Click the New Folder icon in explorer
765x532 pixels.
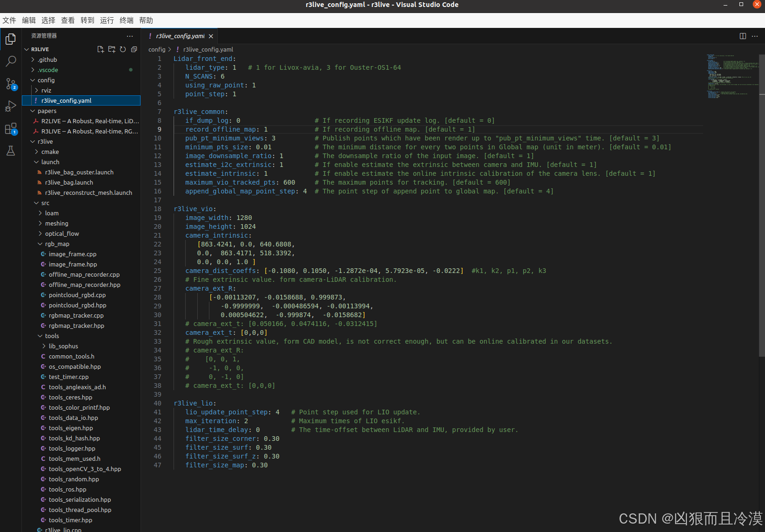[112, 49]
